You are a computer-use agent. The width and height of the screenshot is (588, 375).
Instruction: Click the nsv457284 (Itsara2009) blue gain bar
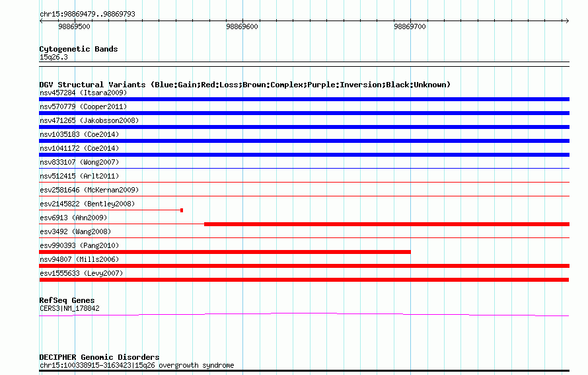coord(304,99)
